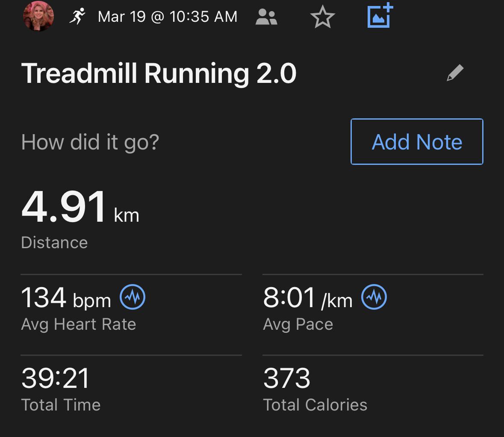
Task: Tap the Treadmill Running 2.0 title
Action: (159, 73)
